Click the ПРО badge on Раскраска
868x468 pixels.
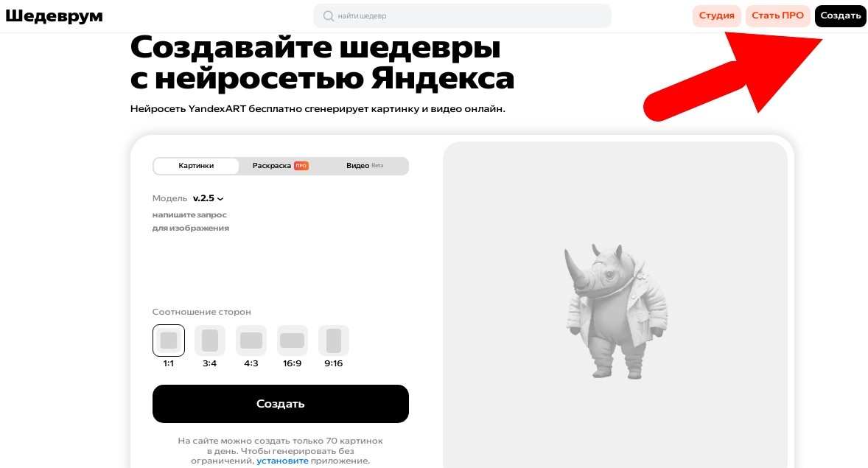(301, 166)
